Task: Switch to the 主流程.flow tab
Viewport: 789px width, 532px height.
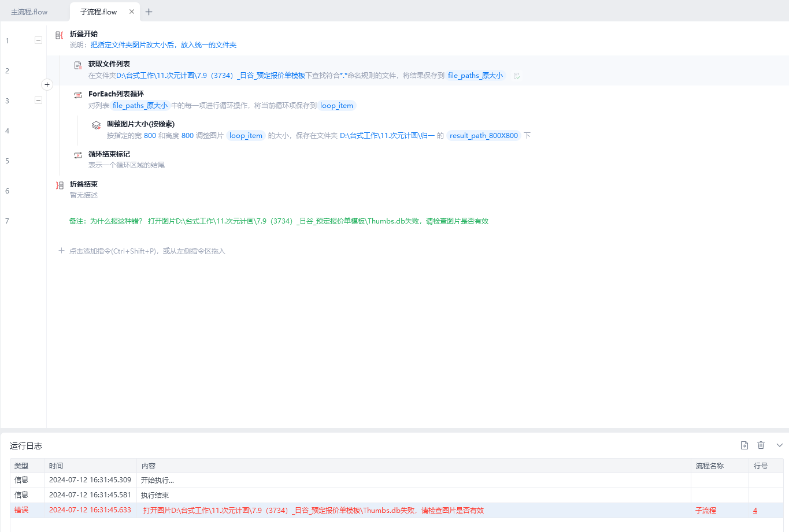Action: [x=29, y=12]
